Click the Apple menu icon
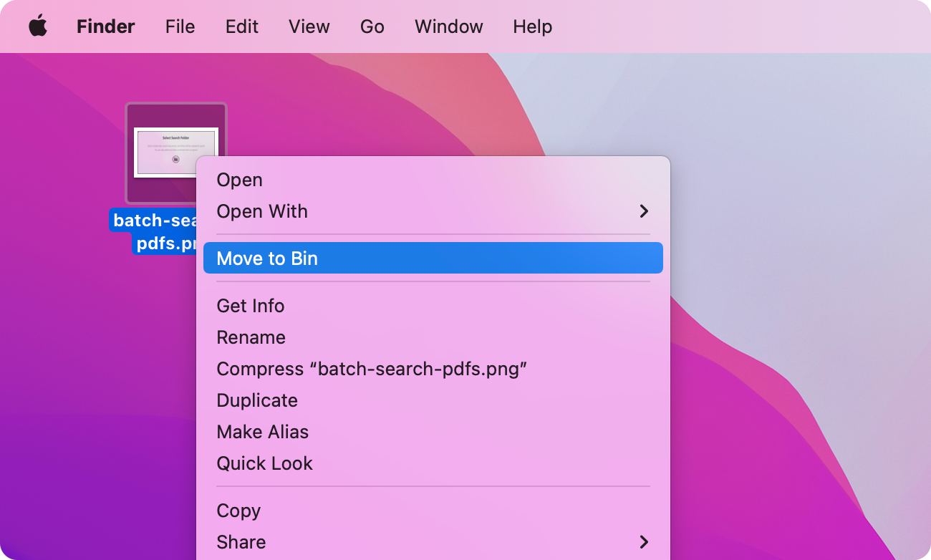 pos(37,26)
